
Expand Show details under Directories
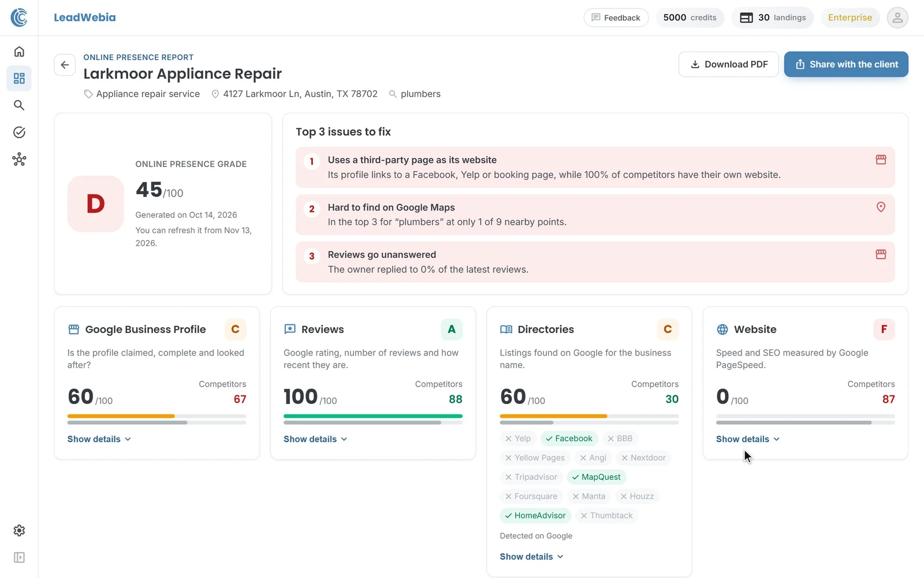click(531, 557)
